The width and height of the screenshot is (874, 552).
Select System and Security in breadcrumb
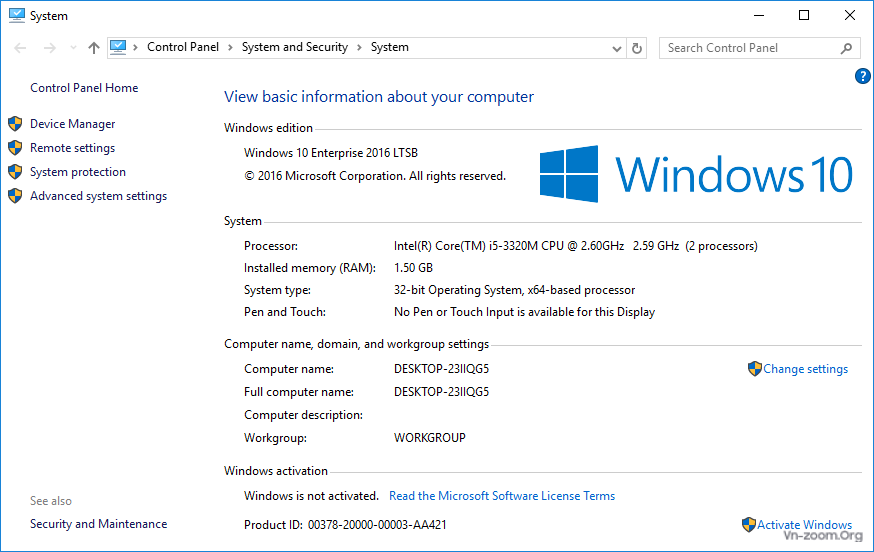coord(295,47)
